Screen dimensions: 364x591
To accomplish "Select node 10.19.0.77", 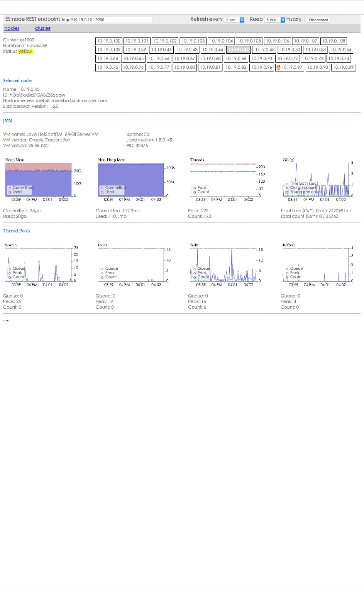I will pos(159,67).
